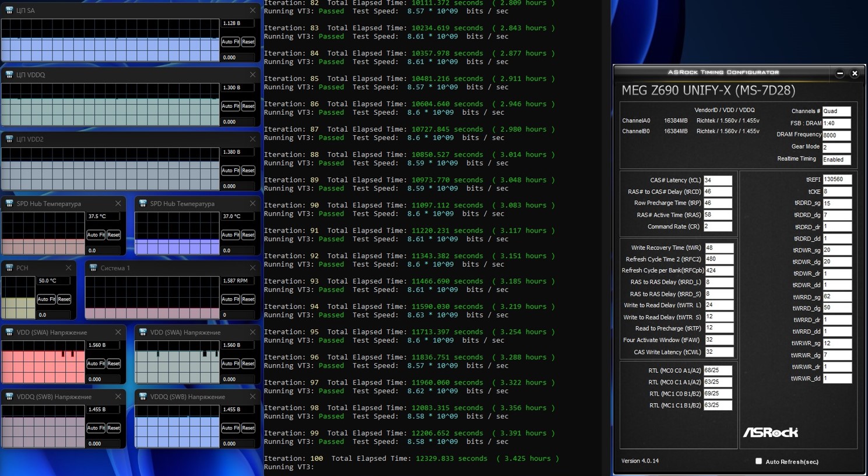Close the ЦП SA graph window
Screen dimensions: 868x476
click(x=252, y=10)
